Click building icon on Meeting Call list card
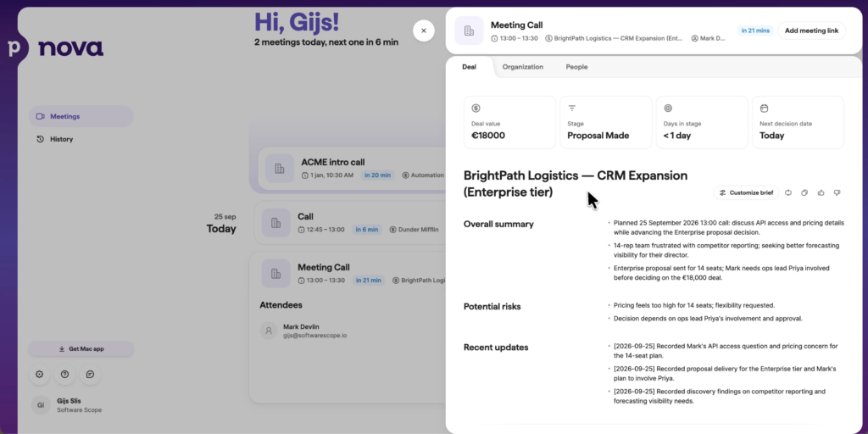 275,274
